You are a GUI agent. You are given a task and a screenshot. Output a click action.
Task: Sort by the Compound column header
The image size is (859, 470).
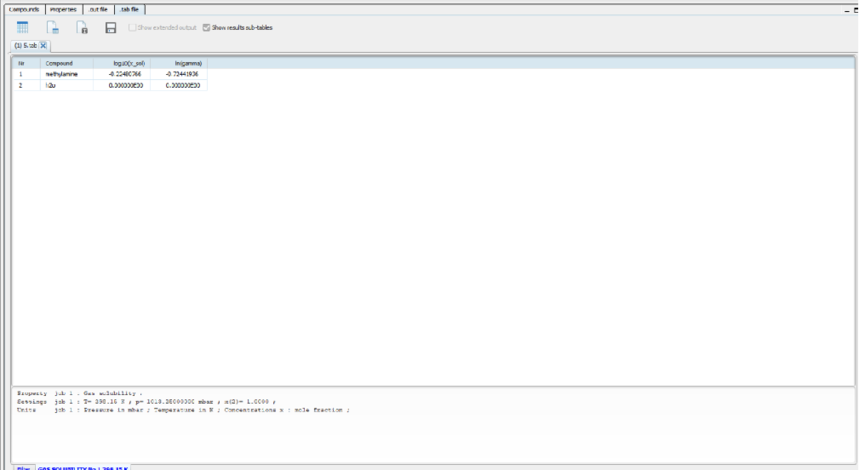(67, 64)
